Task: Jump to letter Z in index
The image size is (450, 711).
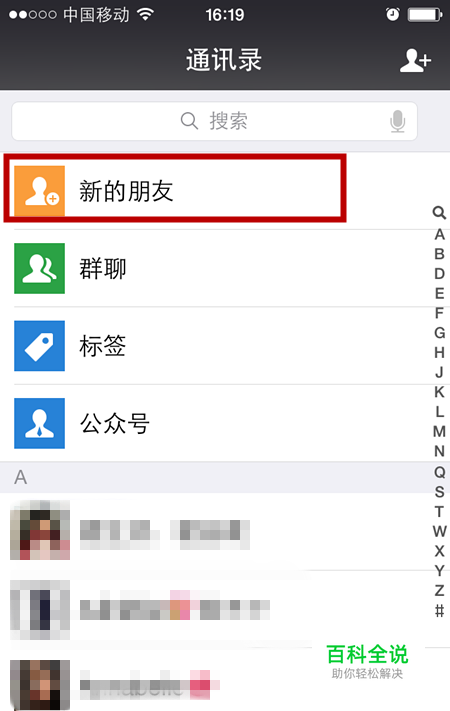Action: pyautogui.click(x=439, y=590)
